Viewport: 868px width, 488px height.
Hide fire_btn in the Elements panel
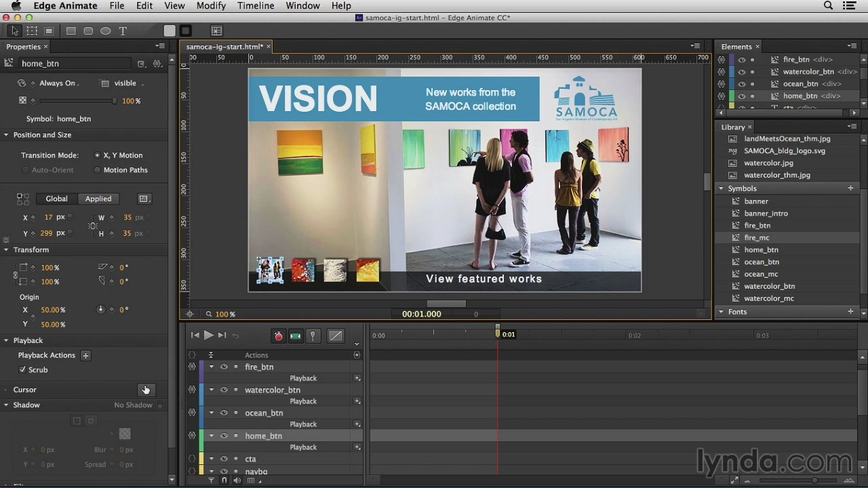tap(741, 60)
